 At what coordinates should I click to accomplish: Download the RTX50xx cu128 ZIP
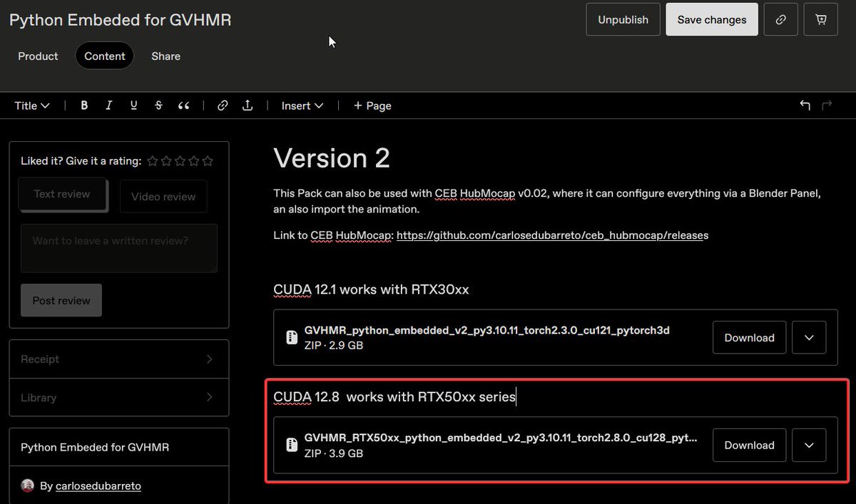tap(749, 445)
